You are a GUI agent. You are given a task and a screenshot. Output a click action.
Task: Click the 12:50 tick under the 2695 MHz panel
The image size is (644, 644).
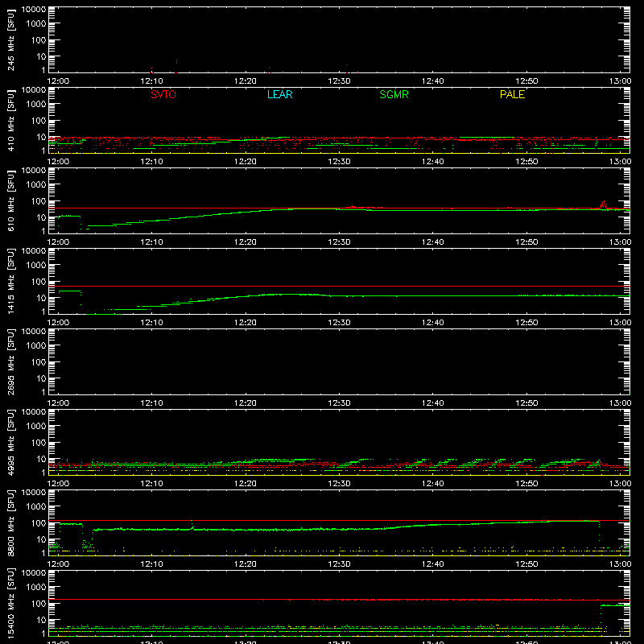coord(526,403)
